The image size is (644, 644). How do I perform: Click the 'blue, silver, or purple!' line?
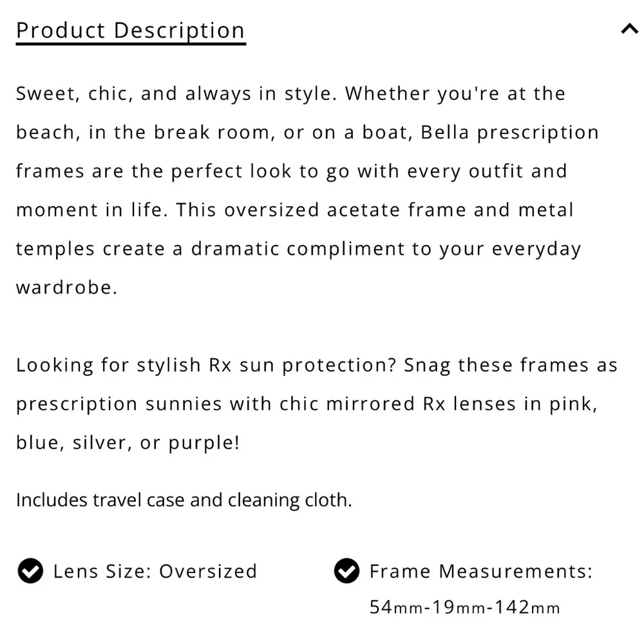coord(128,443)
